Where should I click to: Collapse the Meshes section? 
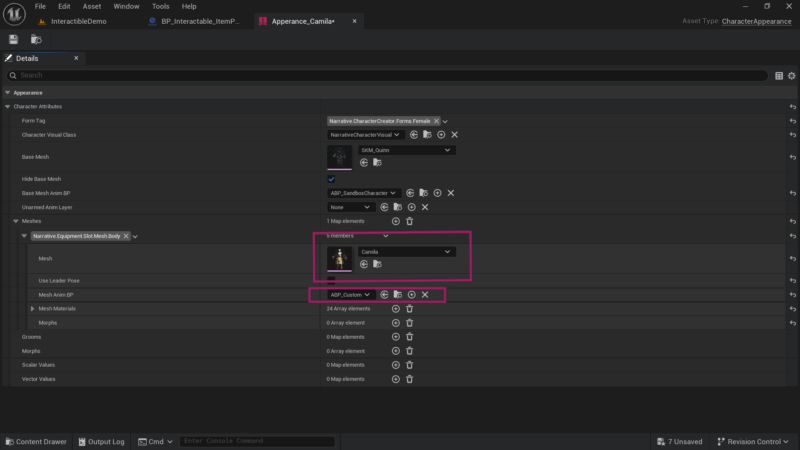(16, 221)
